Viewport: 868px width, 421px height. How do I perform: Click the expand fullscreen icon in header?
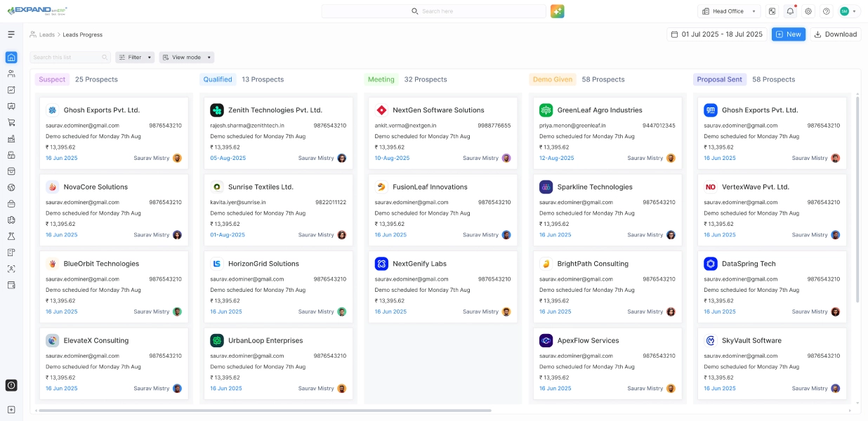click(772, 11)
